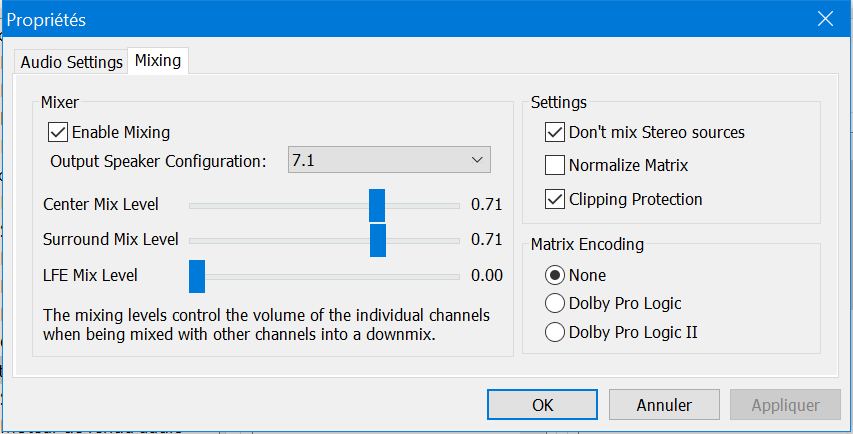The width and height of the screenshot is (853, 434).
Task: Click the Center Mix Level track left side
Action: point(270,206)
